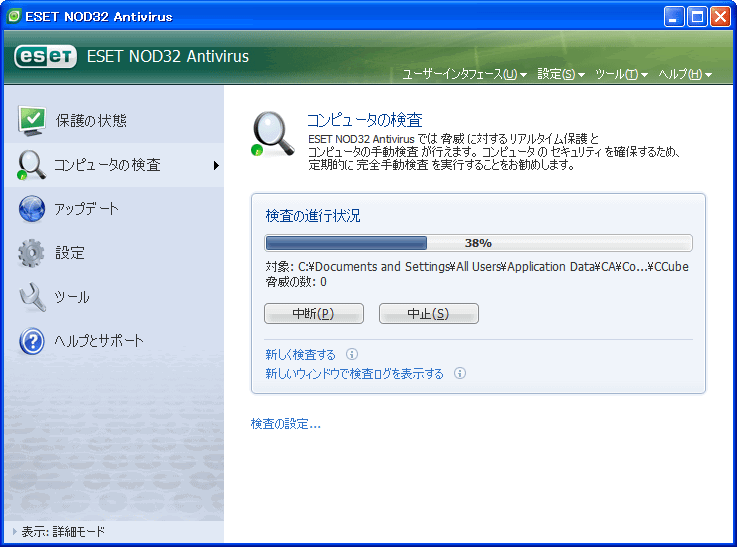Open the ヘルプ(H) top dropdown menu
Image resolution: width=737 pixels, height=547 pixels.
click(x=685, y=74)
